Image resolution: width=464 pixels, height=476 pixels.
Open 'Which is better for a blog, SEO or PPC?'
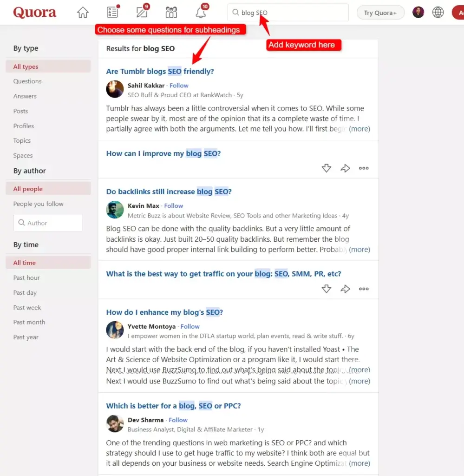(173, 406)
